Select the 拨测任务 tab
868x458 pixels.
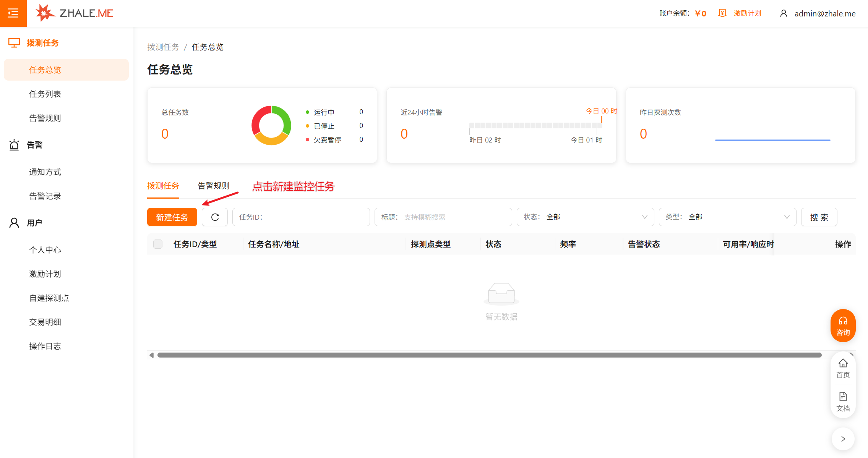tap(163, 186)
